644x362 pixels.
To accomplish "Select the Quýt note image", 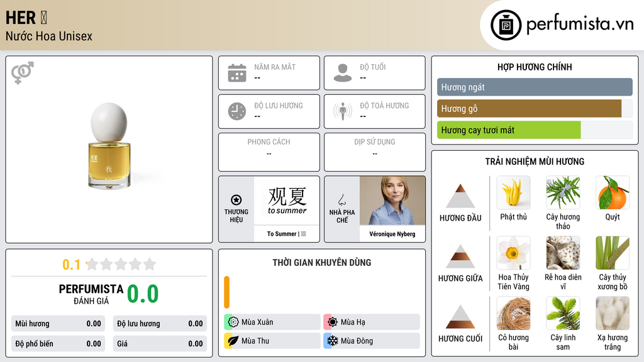I will click(x=613, y=192).
